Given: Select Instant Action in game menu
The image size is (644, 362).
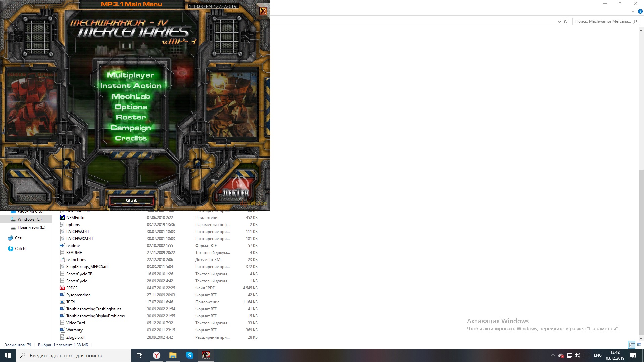Looking at the screenshot, I should coord(130,86).
